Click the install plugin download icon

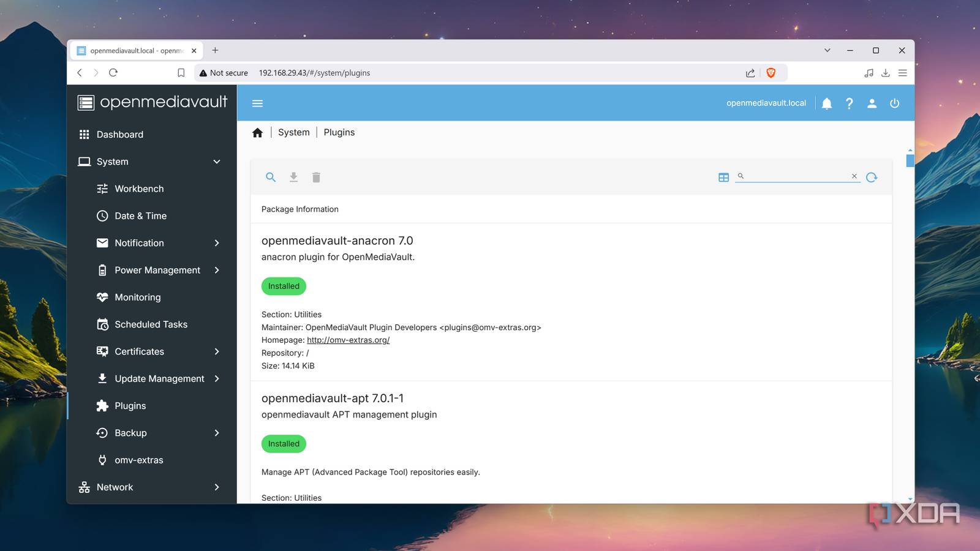(x=294, y=178)
